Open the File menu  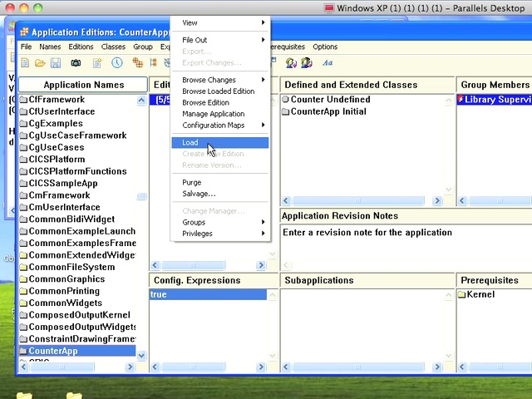tap(26, 47)
